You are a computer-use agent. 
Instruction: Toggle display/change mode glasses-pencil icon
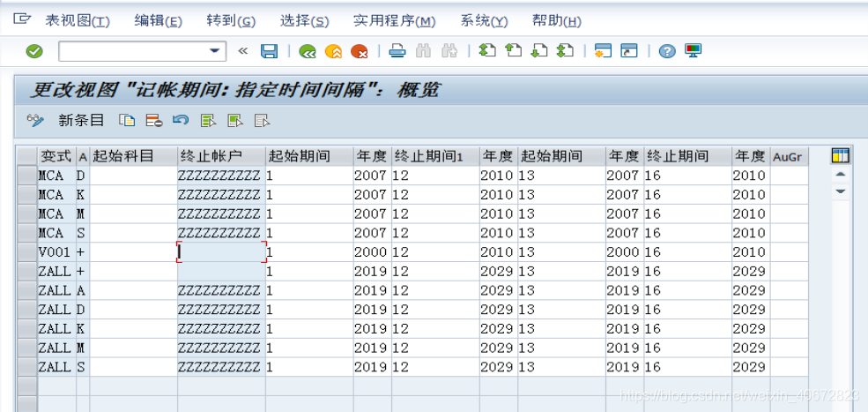pyautogui.click(x=35, y=120)
